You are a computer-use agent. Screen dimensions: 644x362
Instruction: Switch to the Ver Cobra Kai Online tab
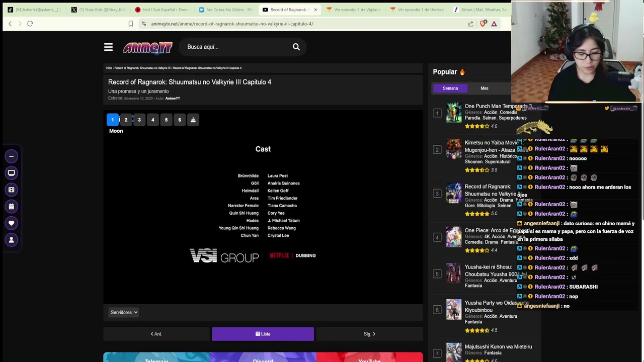(x=226, y=10)
